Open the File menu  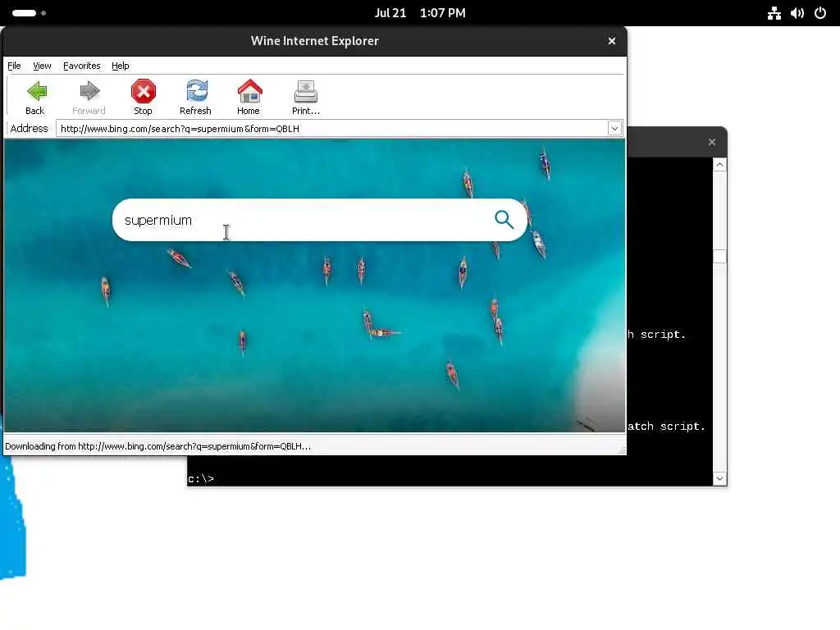pyautogui.click(x=14, y=66)
